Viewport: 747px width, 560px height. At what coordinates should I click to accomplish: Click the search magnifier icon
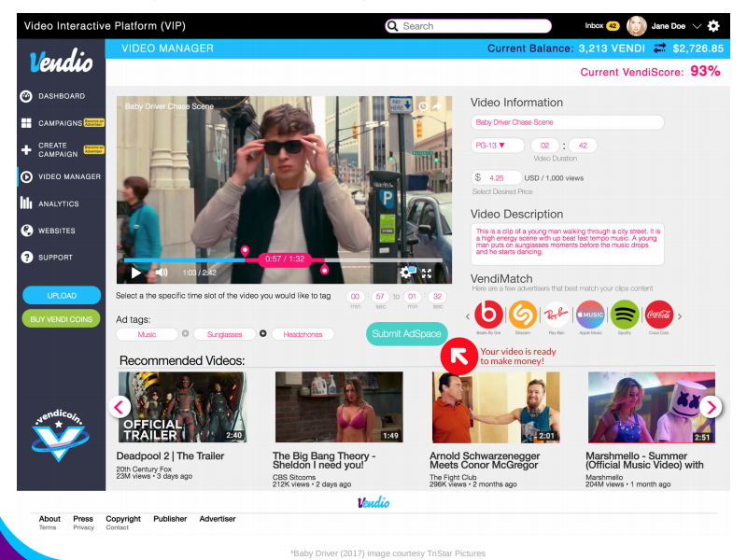392,26
